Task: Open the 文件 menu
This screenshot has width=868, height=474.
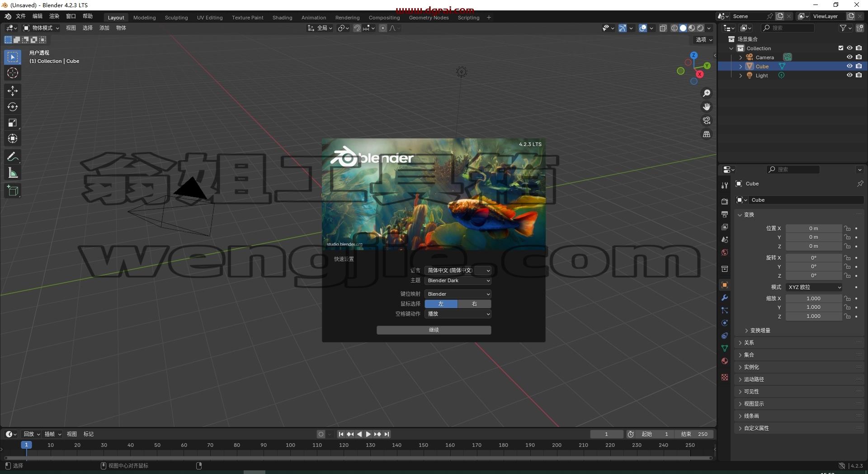Action: tap(21, 16)
